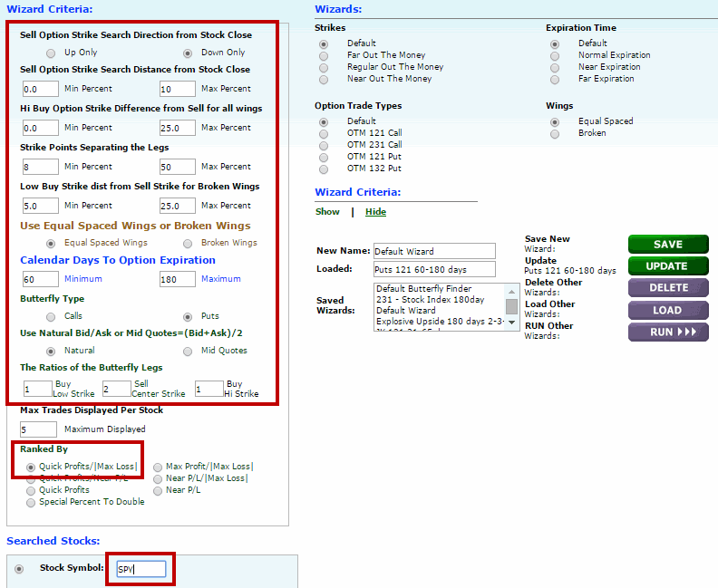Edit the New Name field
This screenshot has height=588, width=718.
coord(434,251)
